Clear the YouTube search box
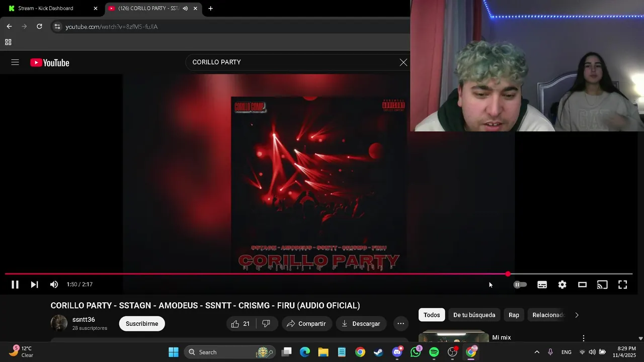 pyautogui.click(x=404, y=62)
